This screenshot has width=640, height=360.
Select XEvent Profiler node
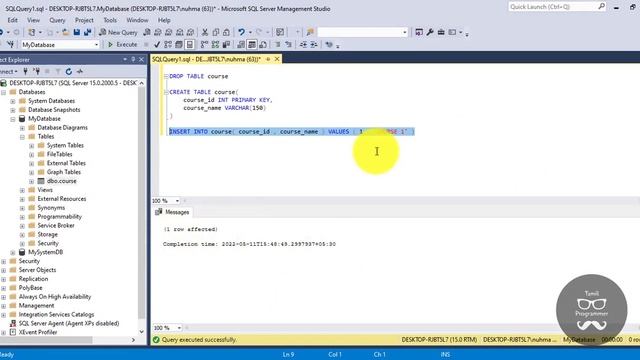pyautogui.click(x=38, y=332)
